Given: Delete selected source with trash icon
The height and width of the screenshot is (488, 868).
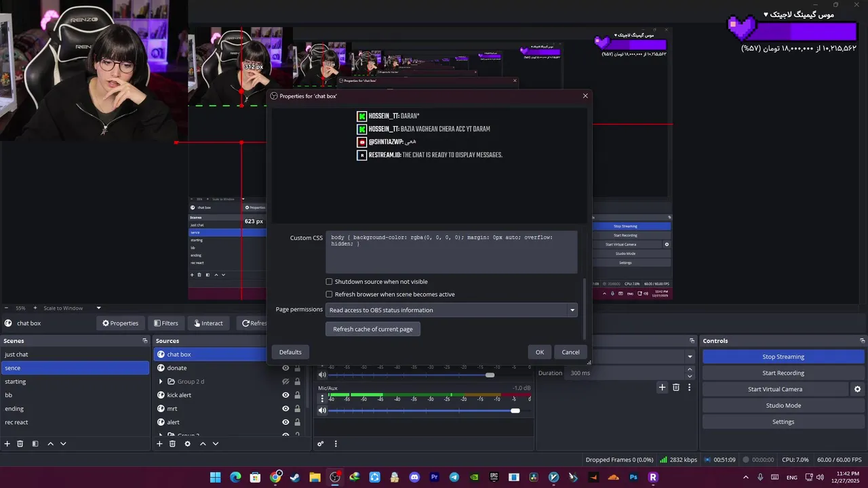Looking at the screenshot, I should coord(172,444).
